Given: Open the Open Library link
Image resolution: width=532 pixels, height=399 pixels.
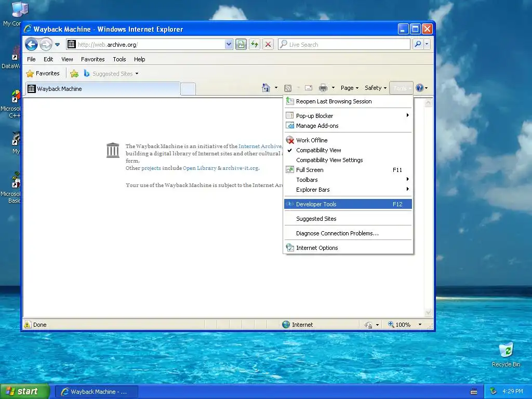Looking at the screenshot, I should [199, 168].
